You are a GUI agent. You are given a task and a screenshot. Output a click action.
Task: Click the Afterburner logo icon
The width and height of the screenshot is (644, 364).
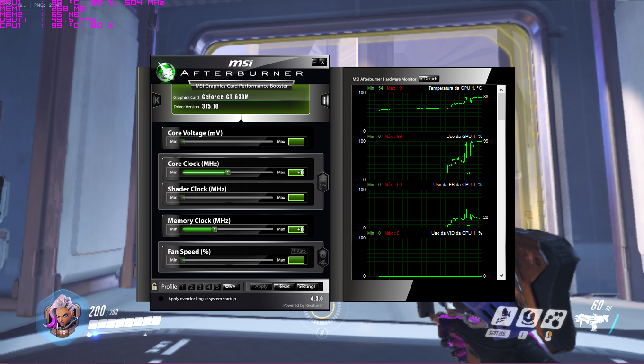(166, 72)
